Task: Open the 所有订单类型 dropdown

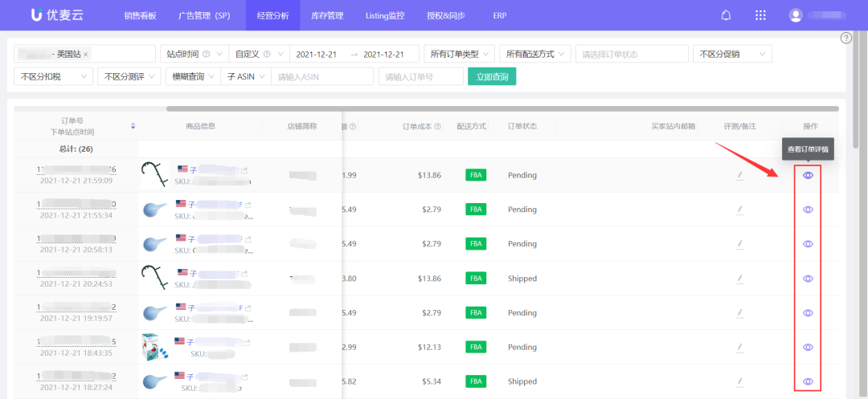Action: click(460, 54)
